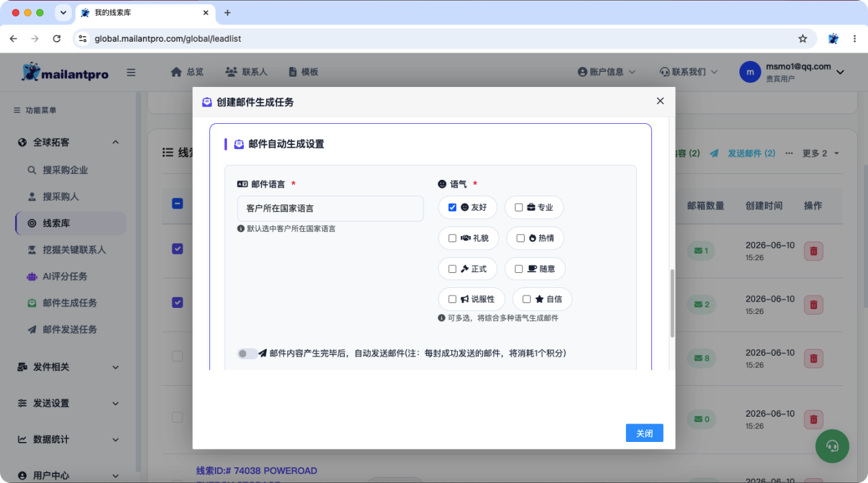Delete the lead row with mailbox count 0
Screen dimensions: 868x483
click(813, 419)
